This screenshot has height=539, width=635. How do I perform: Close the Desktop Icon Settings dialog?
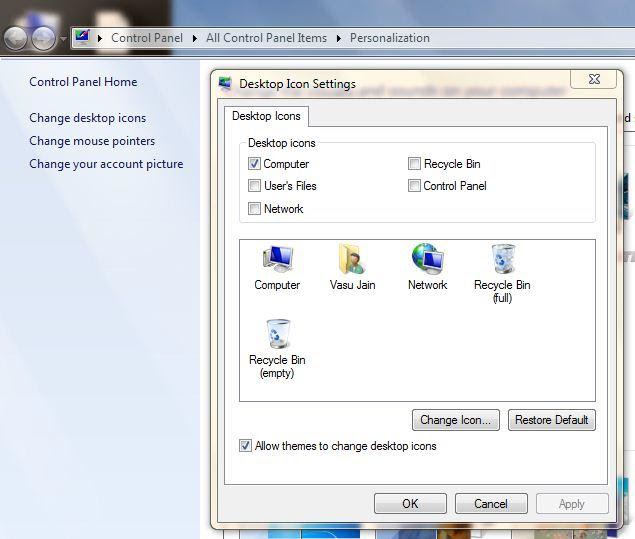(594, 79)
